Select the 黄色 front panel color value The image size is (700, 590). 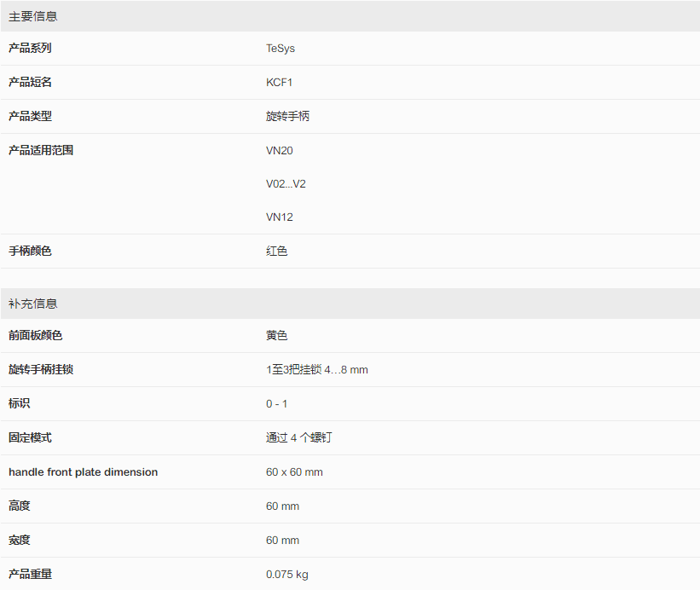tap(276, 335)
